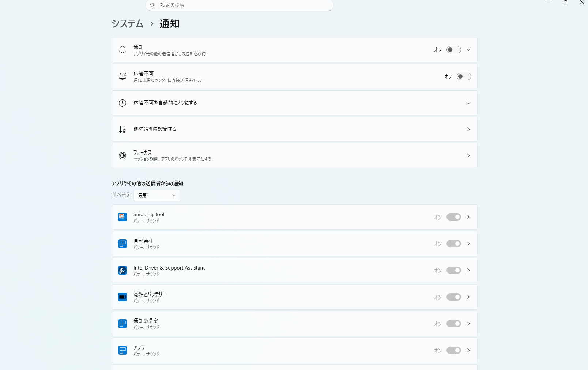Screen dimensions: 588x370
Task: Click the bell icon in the 通知 row
Action: point(122,50)
